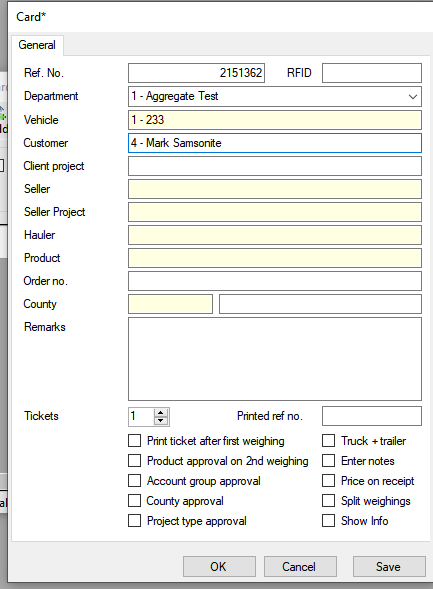
Task: Toggle Price on receipt checkbox
Action: 328,480
